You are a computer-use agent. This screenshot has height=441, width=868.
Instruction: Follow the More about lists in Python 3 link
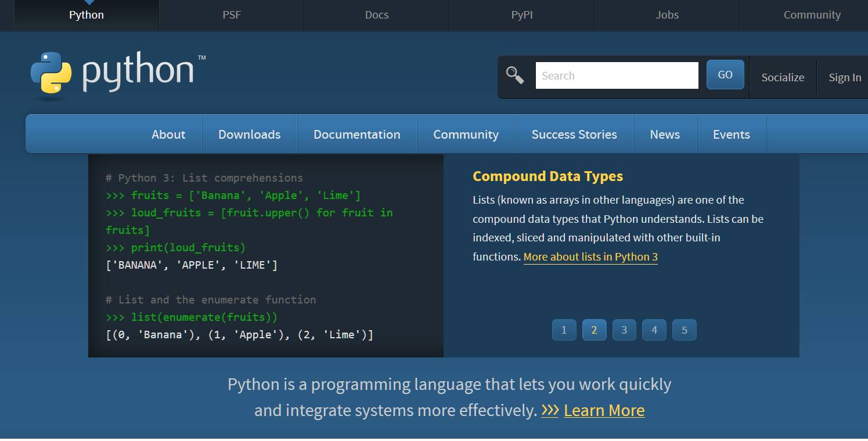tap(590, 256)
